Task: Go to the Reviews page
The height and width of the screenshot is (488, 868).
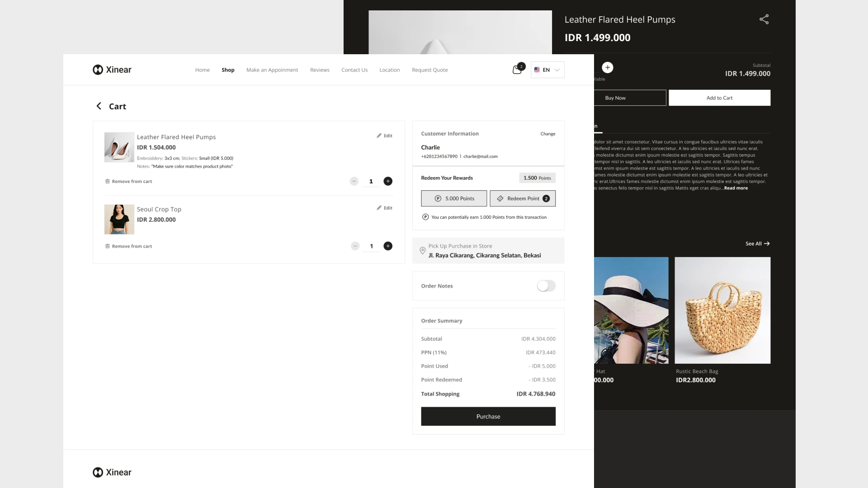Action: point(320,70)
